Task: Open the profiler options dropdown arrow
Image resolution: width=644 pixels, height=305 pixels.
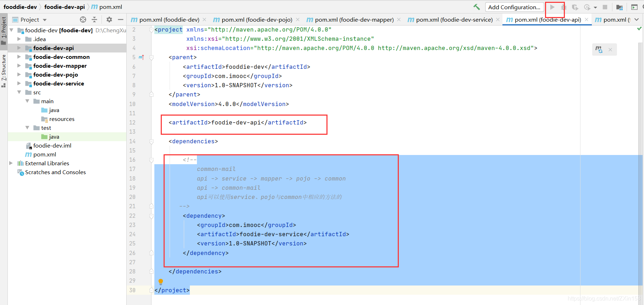Action: click(x=595, y=7)
